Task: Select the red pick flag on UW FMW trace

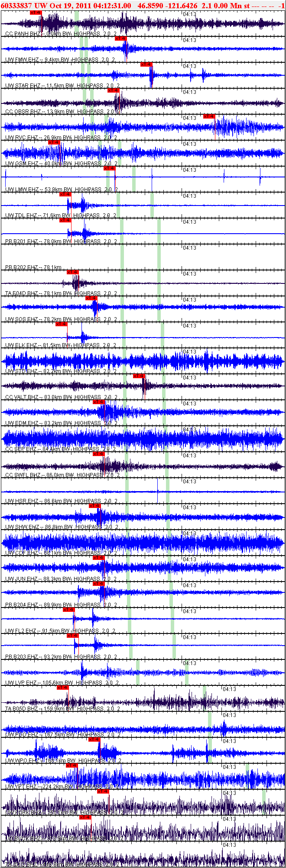Action: click(121, 39)
